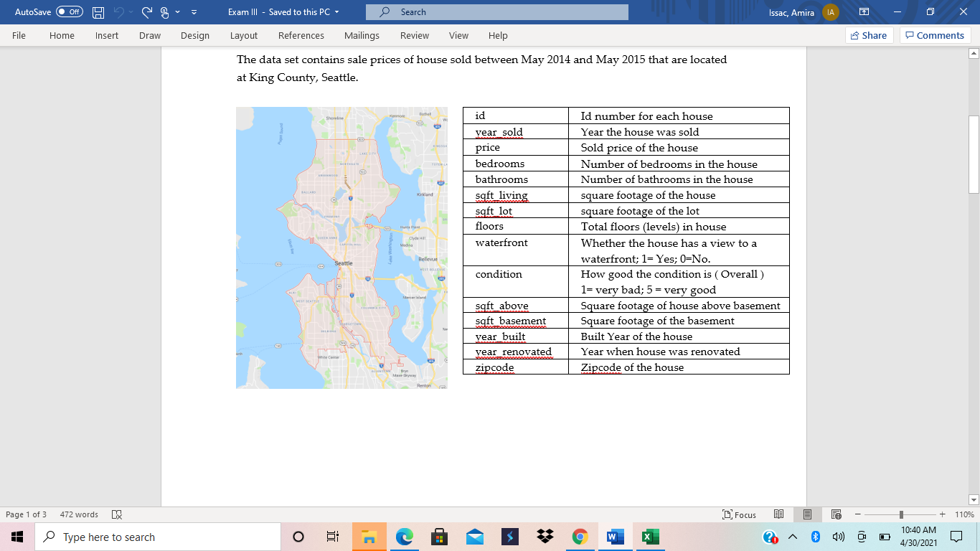Viewport: 980px width, 551px height.
Task: Enable Focus mode
Action: (740, 514)
